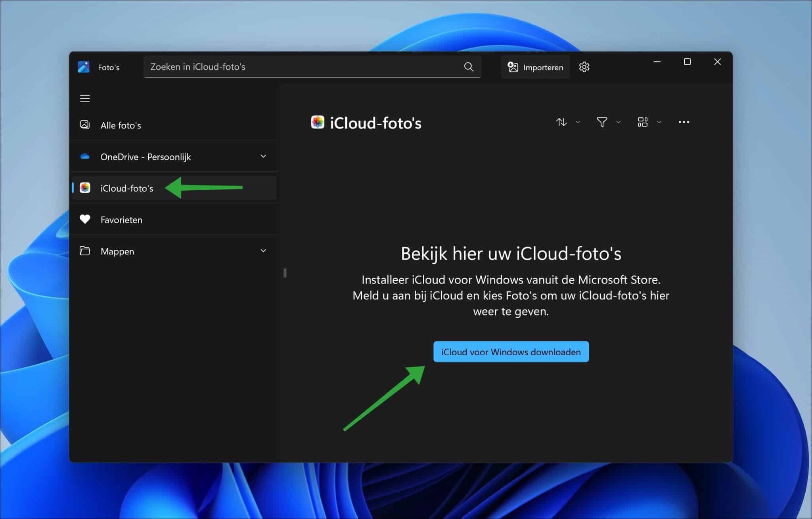The height and width of the screenshot is (519, 812).
Task: Open the more options ellipsis menu
Action: tap(684, 122)
